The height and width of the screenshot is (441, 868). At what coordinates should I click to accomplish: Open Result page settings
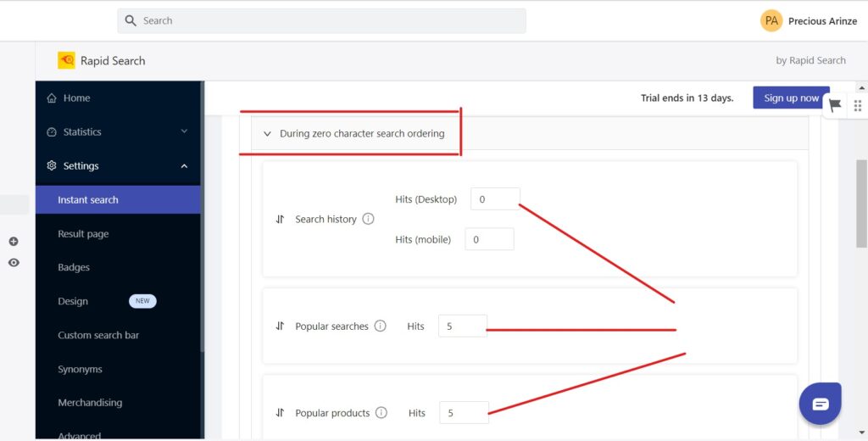click(x=83, y=234)
